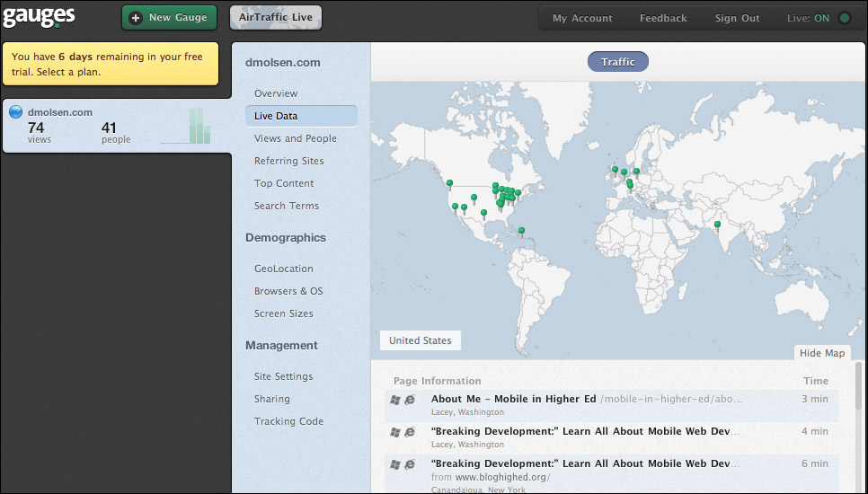Open GeoLocation demographics
This screenshot has height=494, width=868.
coord(283,269)
